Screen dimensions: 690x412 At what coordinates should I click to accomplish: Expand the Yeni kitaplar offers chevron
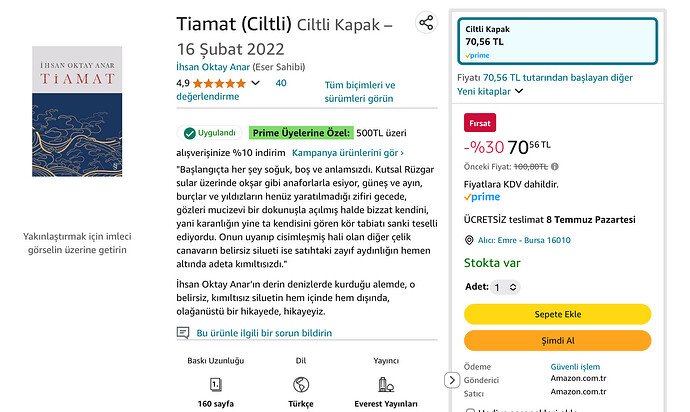519,91
